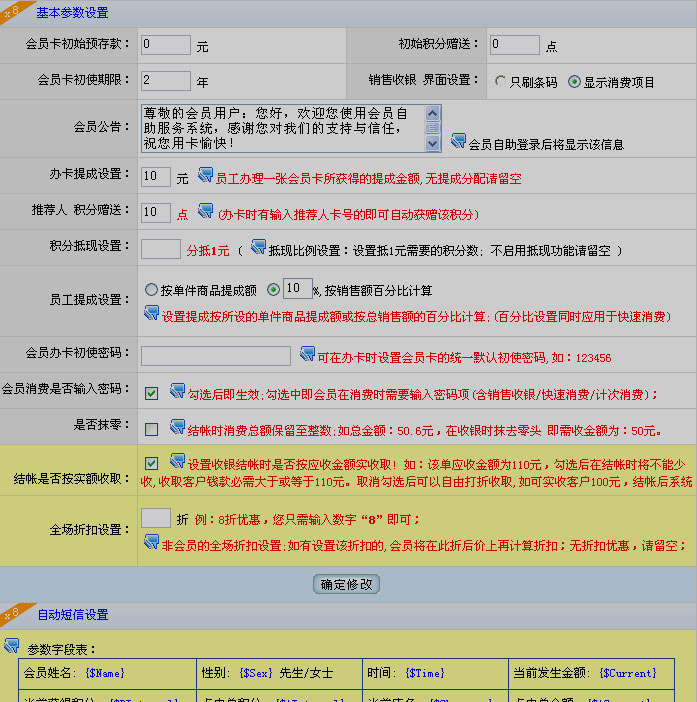697x702 pixels.
Task: Click inside the 会员公告 text area
Action: pos(283,128)
